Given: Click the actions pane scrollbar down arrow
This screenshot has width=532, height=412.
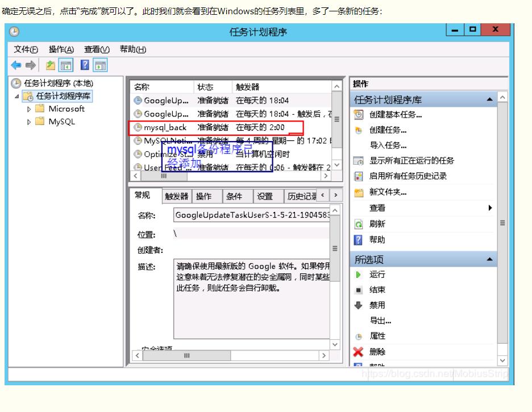Looking at the screenshot, I should coord(502,360).
